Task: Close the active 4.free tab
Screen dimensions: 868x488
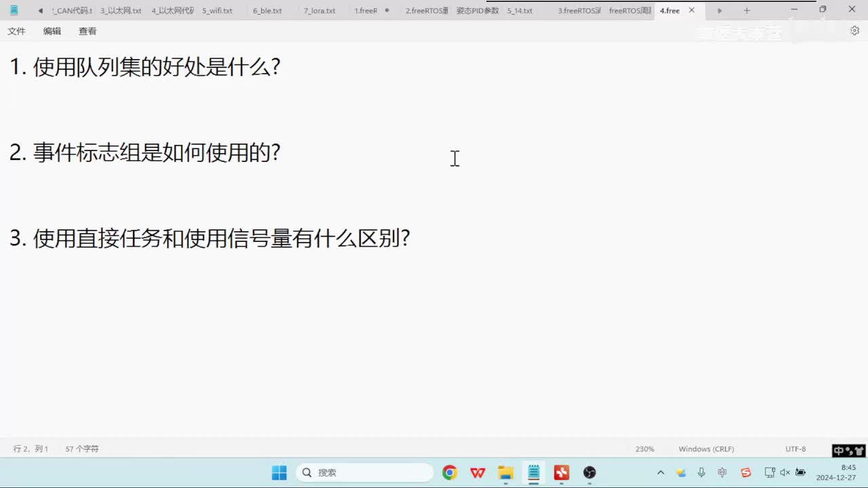Action: (x=692, y=10)
